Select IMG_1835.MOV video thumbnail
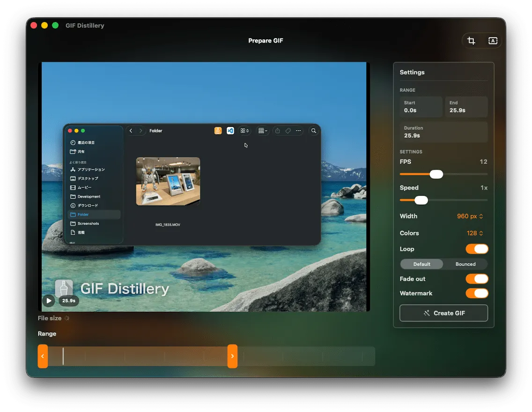 (x=168, y=181)
